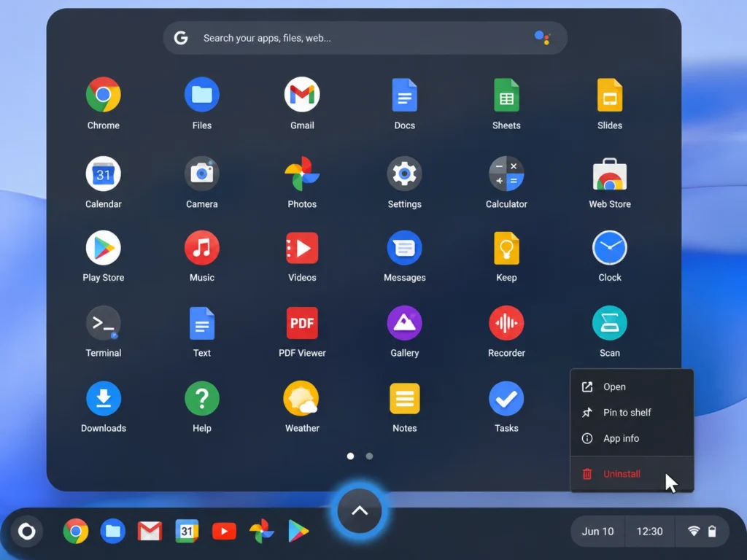747x560 pixels.
Task: Open Files from the shelf
Action: click(x=113, y=531)
